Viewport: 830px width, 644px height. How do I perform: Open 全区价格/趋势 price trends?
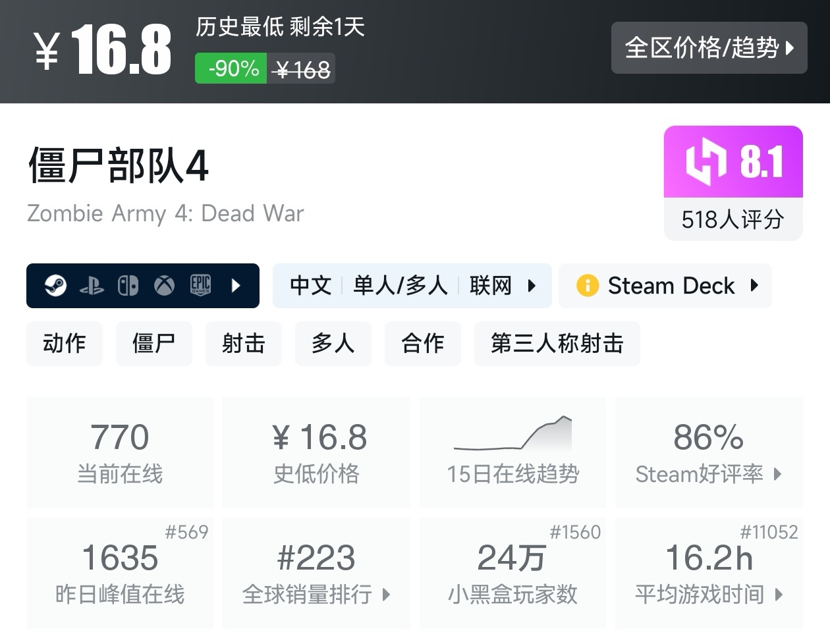(709, 47)
